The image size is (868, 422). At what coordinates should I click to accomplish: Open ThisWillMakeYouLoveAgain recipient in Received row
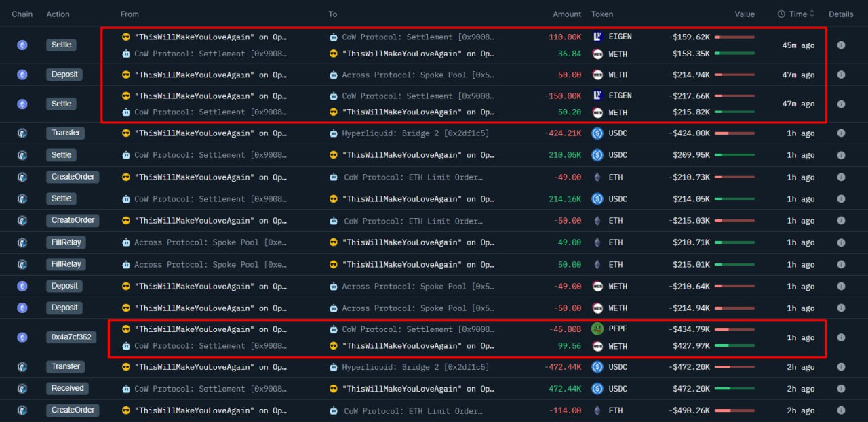point(418,389)
